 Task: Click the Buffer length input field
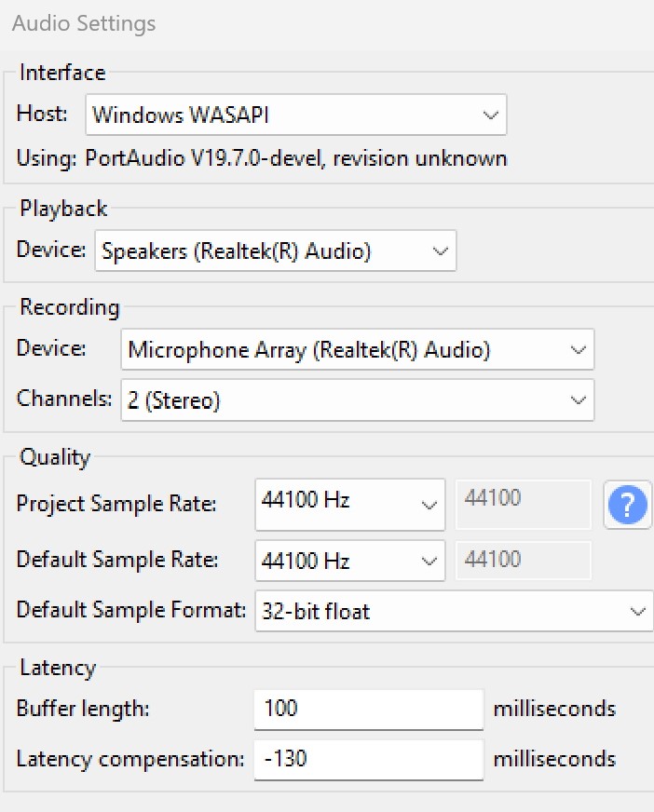pyautogui.click(x=368, y=709)
